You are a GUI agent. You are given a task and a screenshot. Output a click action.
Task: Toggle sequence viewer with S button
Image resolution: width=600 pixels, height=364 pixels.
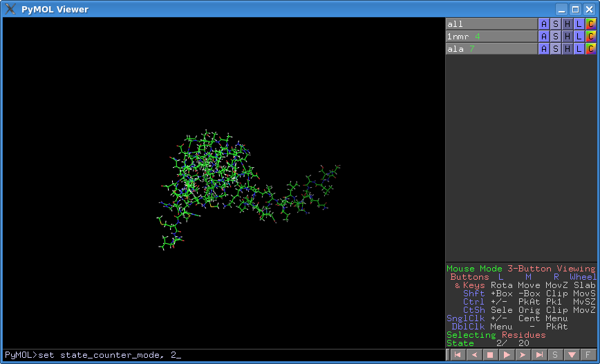pos(555,355)
